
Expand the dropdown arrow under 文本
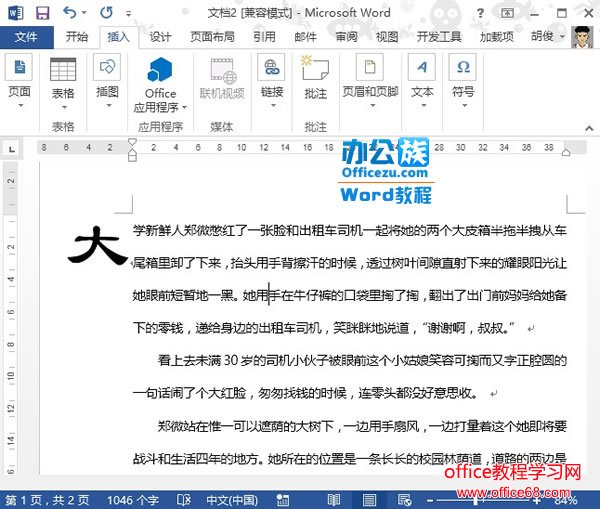(424, 105)
